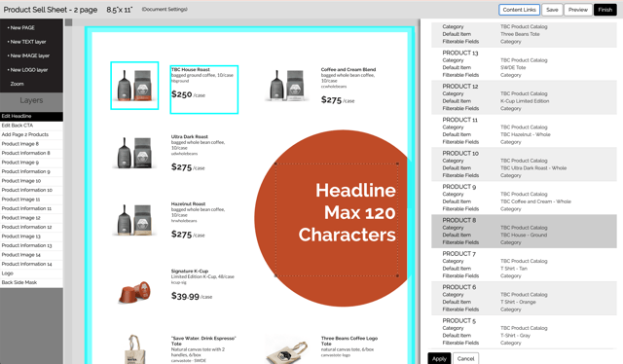
Task: Select Product Image 8 layer
Action: click(x=31, y=144)
